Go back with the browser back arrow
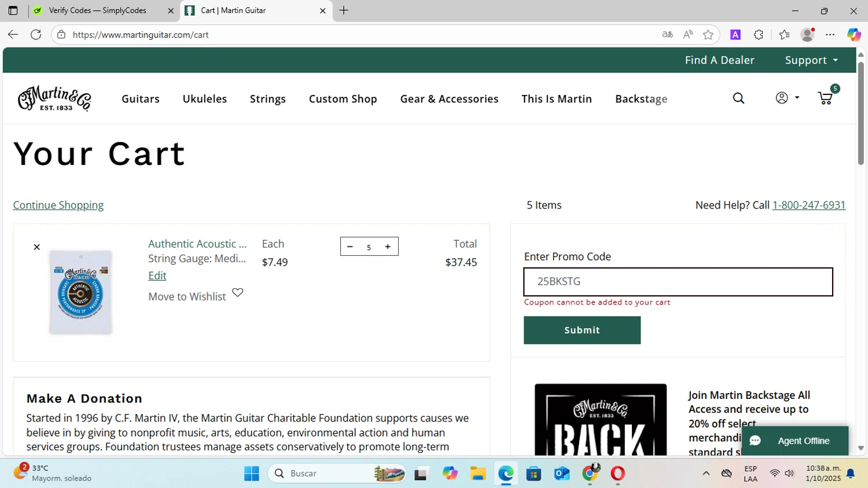Viewport: 868px width, 488px height. pyautogui.click(x=13, y=35)
